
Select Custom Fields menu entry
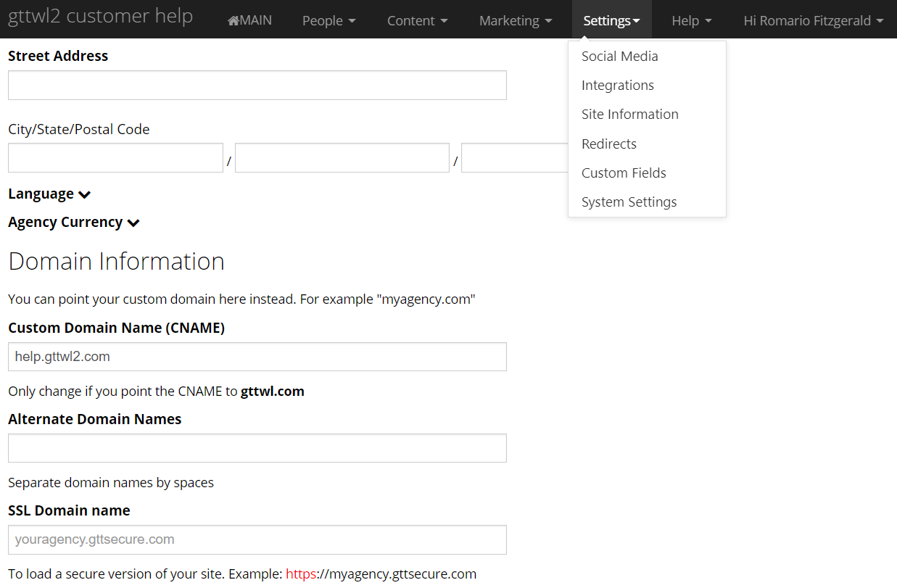(x=623, y=173)
